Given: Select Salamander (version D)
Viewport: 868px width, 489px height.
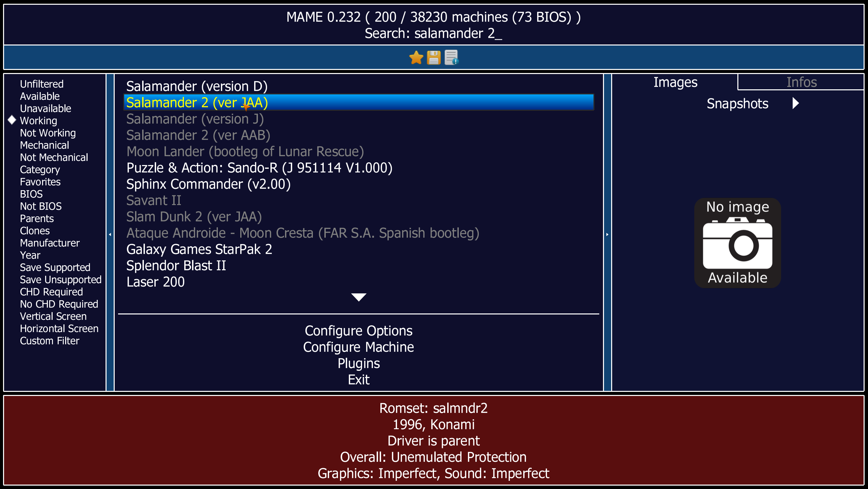Looking at the screenshot, I should click(x=359, y=86).
